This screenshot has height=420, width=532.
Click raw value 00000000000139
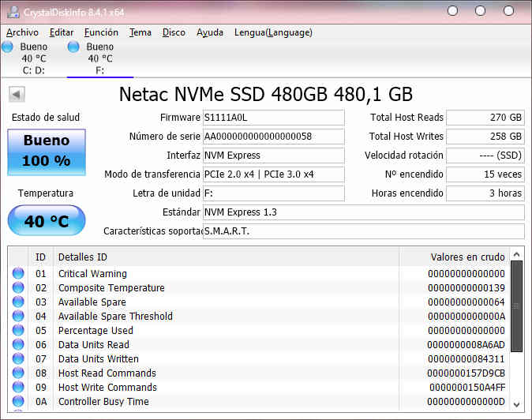[x=466, y=287]
